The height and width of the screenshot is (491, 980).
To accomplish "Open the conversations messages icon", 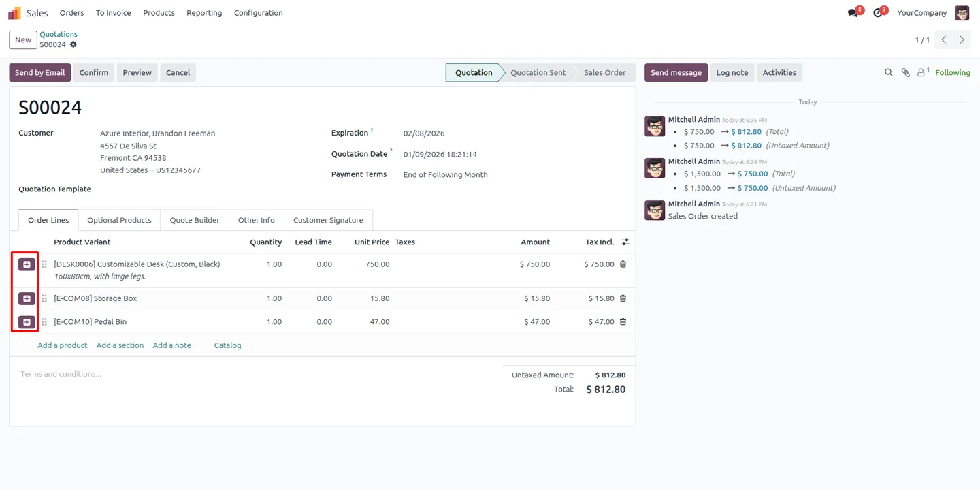I will click(853, 13).
